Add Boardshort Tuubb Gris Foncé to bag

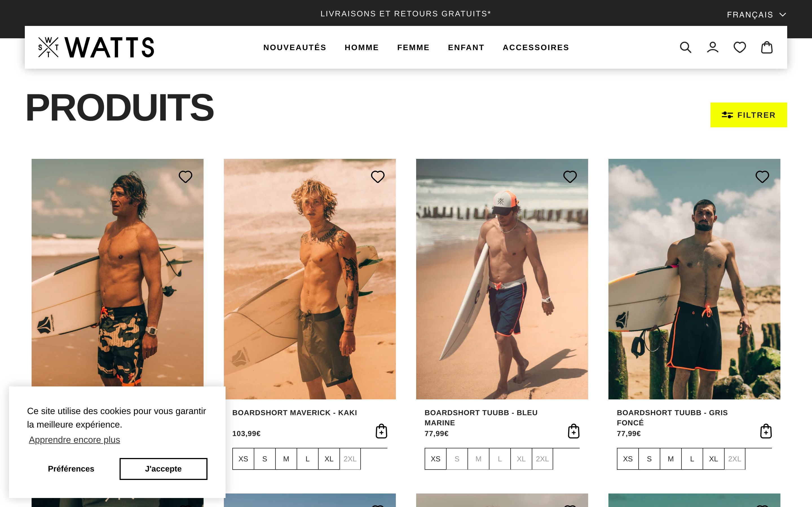point(766,431)
